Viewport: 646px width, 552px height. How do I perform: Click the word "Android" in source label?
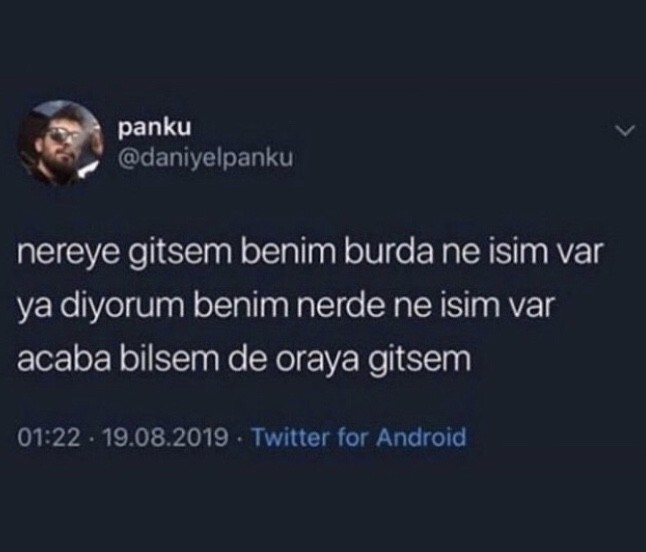(x=421, y=437)
